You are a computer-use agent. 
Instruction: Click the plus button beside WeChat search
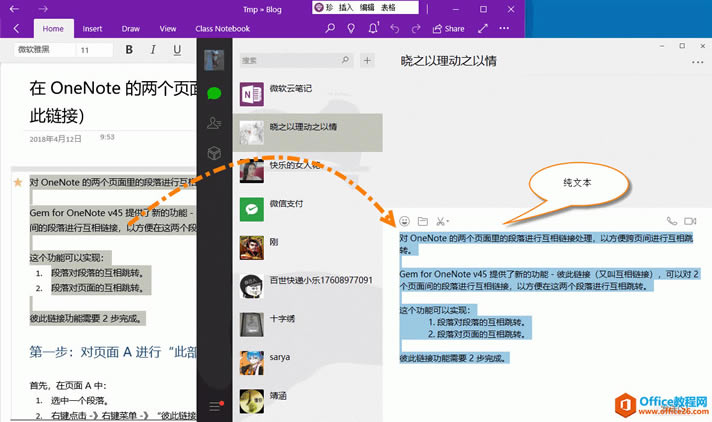367,61
